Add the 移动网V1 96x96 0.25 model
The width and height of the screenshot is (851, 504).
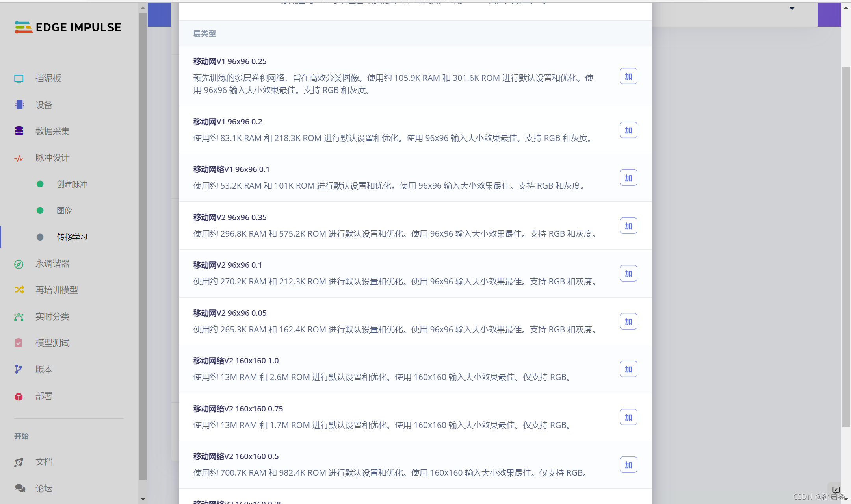click(x=628, y=76)
